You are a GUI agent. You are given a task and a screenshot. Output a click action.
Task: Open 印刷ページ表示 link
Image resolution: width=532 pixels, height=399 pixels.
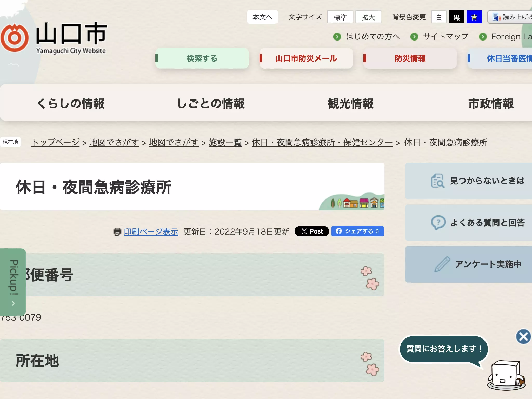click(151, 231)
